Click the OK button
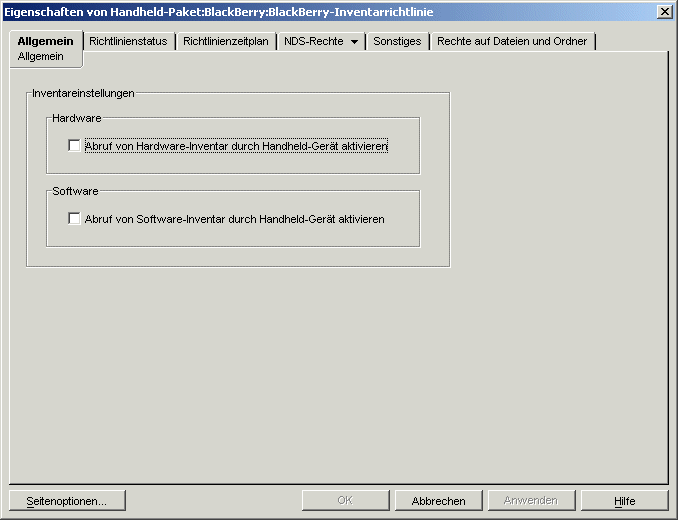 [x=345, y=501]
